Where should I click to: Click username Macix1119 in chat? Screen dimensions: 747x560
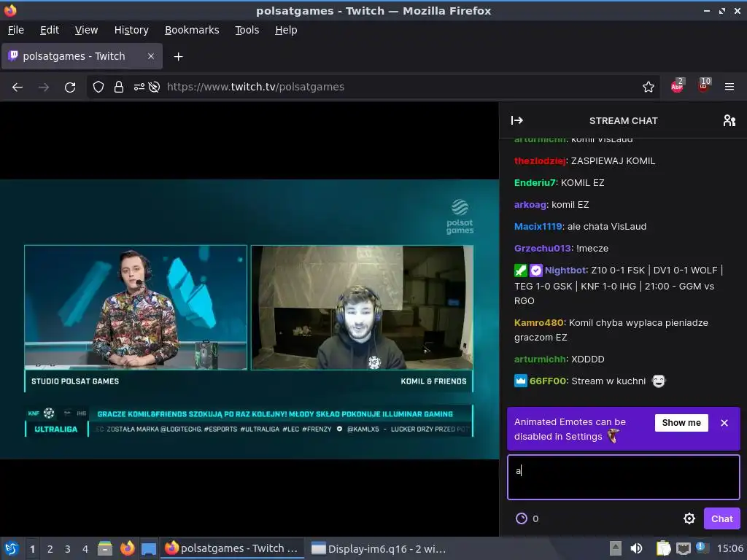click(538, 227)
